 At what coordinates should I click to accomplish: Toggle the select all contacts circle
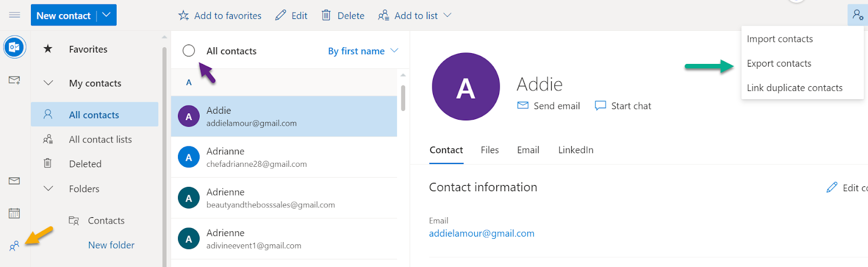point(189,50)
